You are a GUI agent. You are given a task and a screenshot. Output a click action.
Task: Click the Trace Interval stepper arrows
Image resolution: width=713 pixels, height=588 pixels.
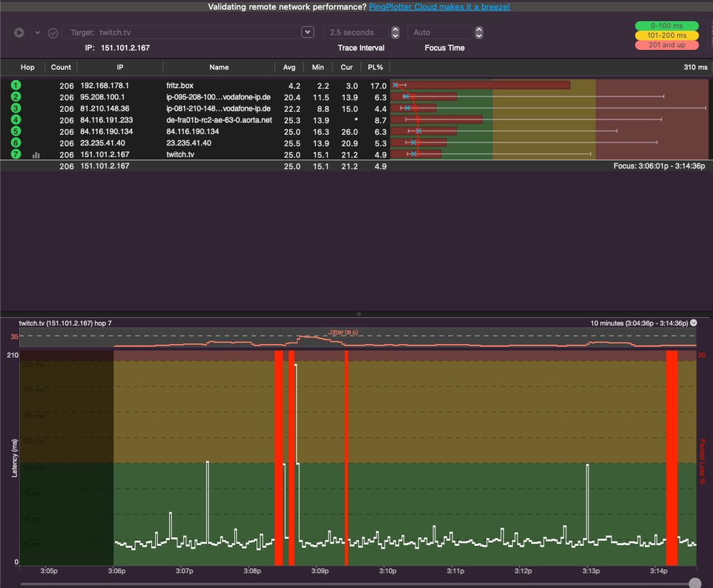click(395, 33)
